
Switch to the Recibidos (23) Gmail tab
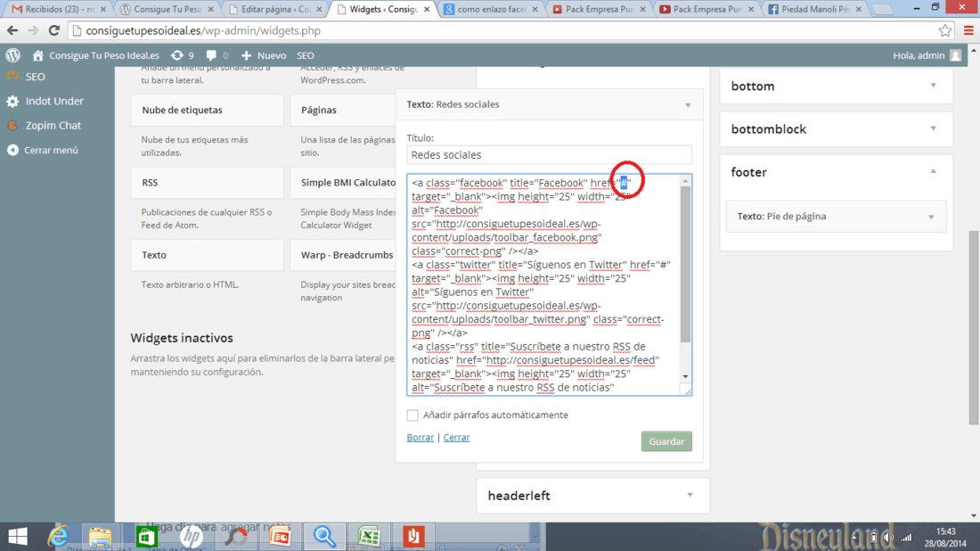pyautogui.click(x=59, y=9)
